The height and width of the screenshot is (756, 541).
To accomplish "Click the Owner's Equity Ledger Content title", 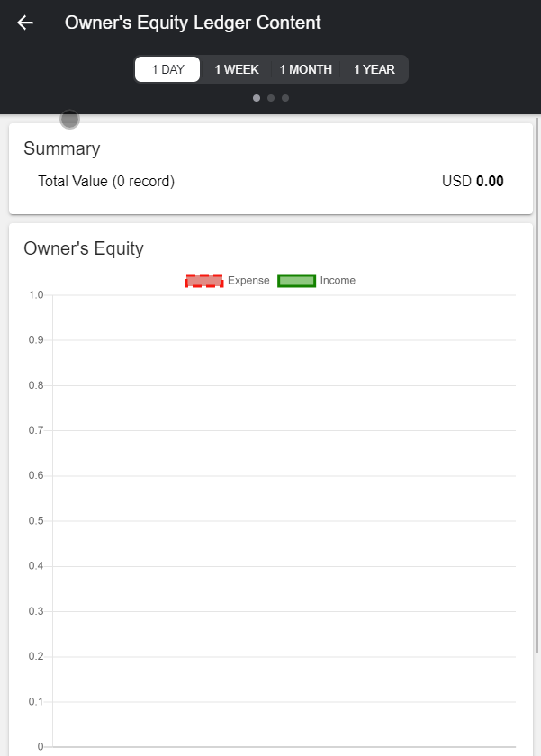I will pyautogui.click(x=193, y=23).
